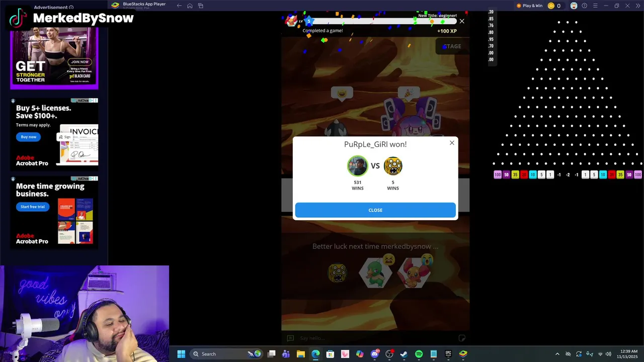Viewport: 644px width, 362px height.
Task: Click the purple 50 slot on left
Action: pos(506,174)
